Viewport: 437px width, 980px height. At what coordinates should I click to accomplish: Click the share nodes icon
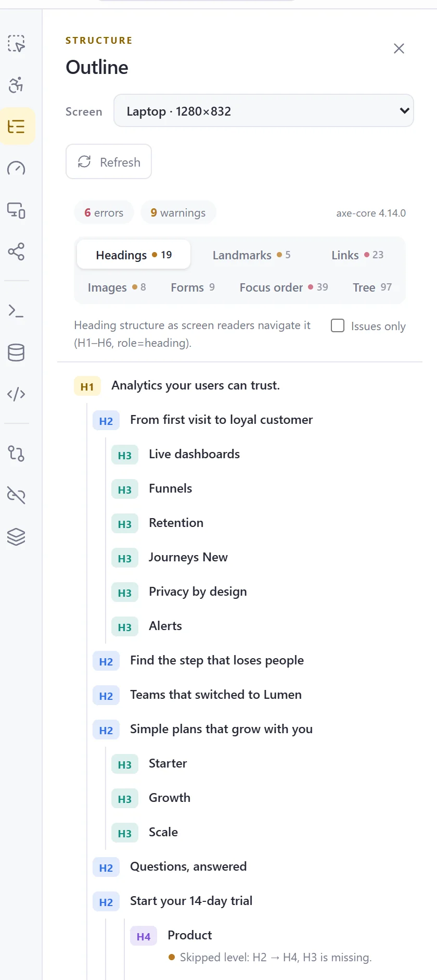[16, 252]
